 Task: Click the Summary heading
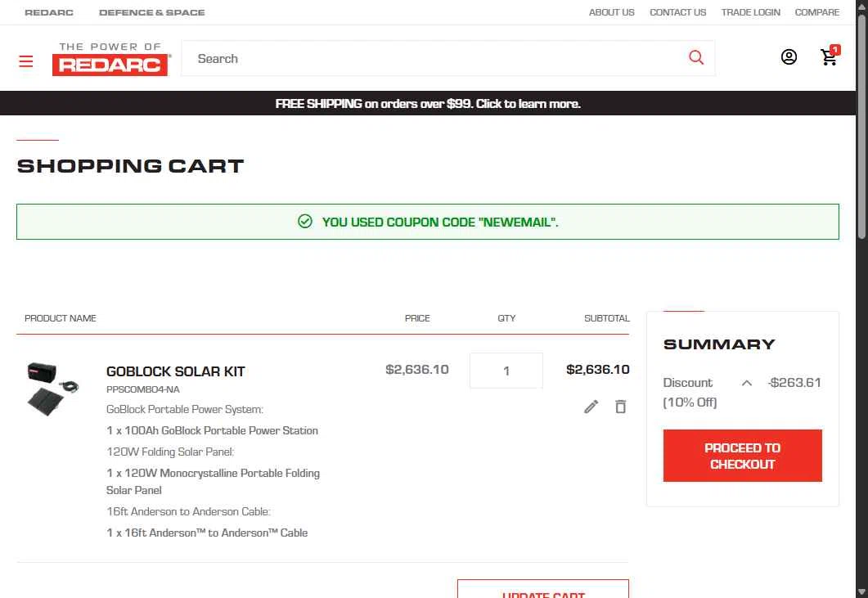pyautogui.click(x=719, y=344)
